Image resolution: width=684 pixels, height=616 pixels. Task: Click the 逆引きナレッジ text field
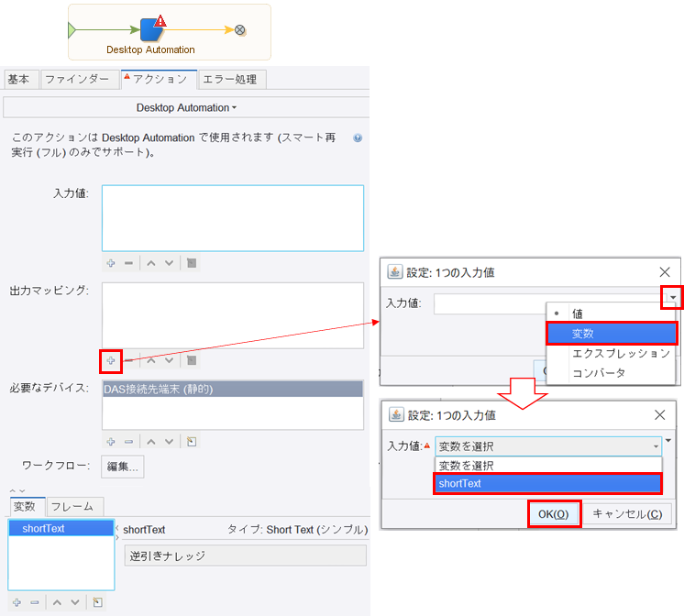(245, 555)
